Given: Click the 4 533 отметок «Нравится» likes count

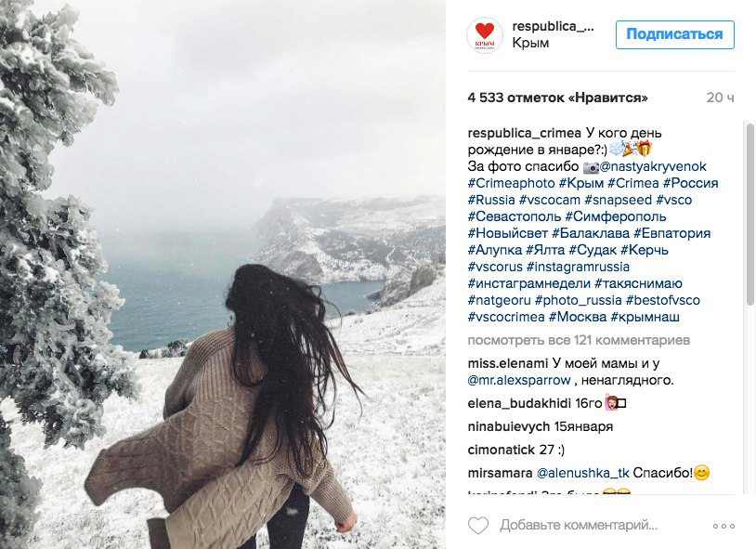Looking at the screenshot, I should point(557,98).
